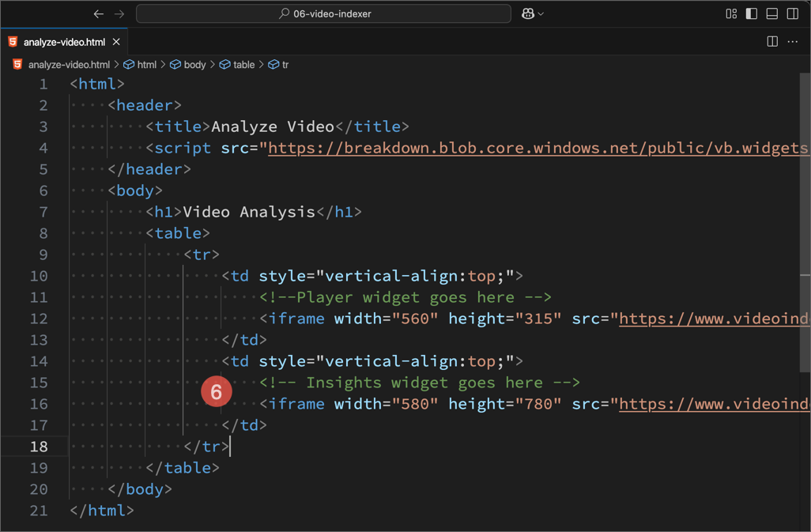This screenshot has width=811, height=532.
Task: Toggle the bottom panel visibility
Action: (x=772, y=14)
